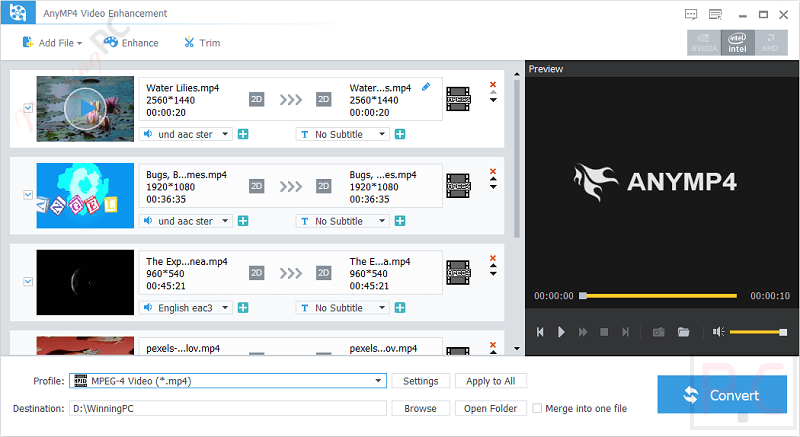Open output format icon for Bugs video
Viewport: 800px width, 437px height.
pos(458,186)
